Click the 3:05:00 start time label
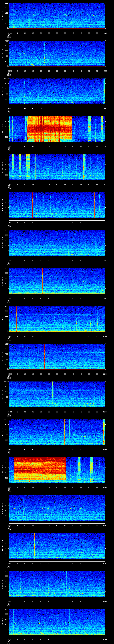Screen dimensions: 114x644 [9, 184]
